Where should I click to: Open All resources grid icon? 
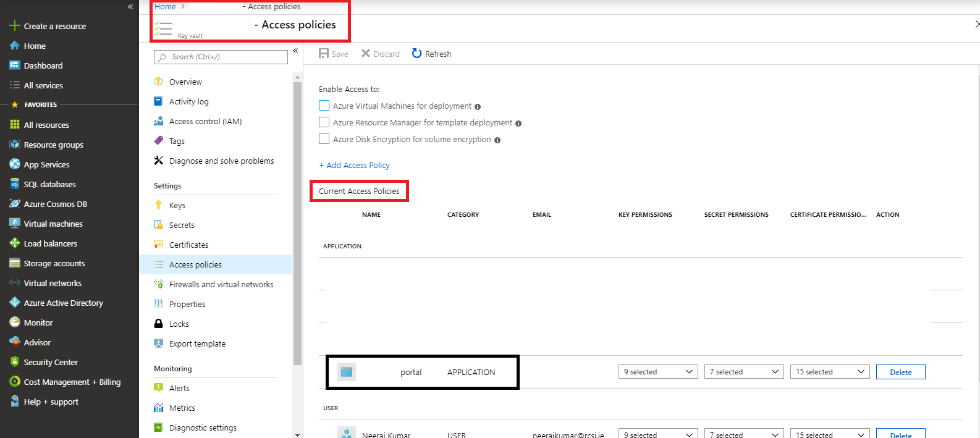pyautogui.click(x=15, y=125)
